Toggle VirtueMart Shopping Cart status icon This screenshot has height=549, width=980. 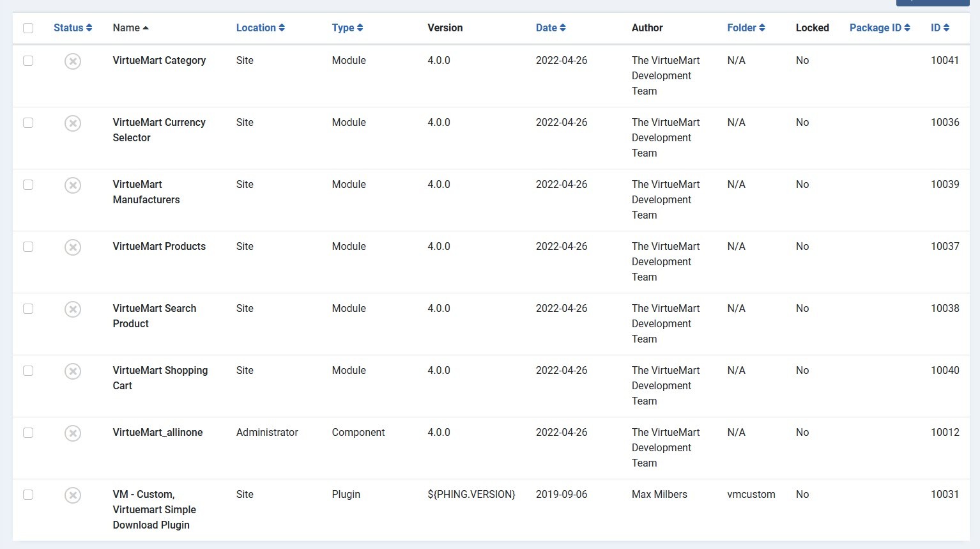coord(73,371)
